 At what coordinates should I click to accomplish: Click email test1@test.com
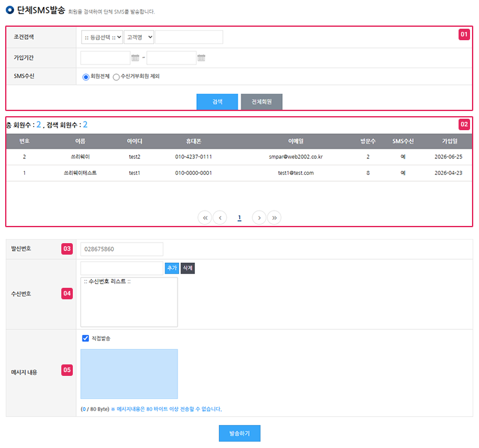pyautogui.click(x=296, y=173)
